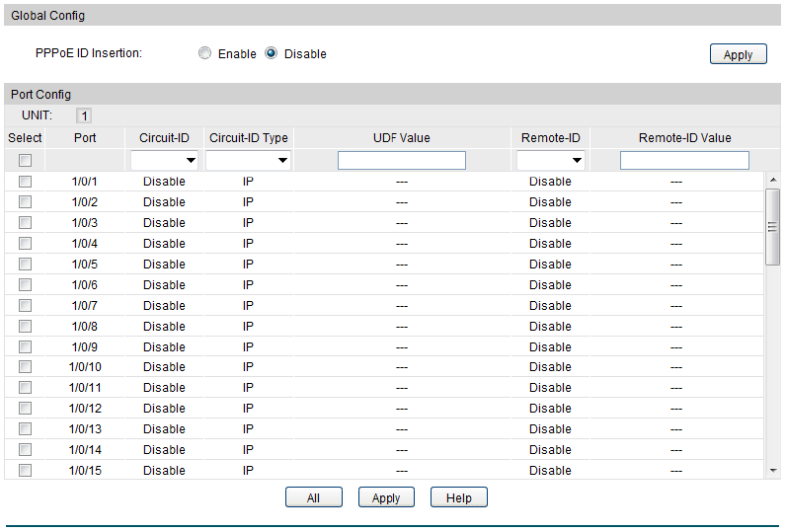
Task: Open the Circuit-ID Type dropdown
Action: [x=249, y=160]
